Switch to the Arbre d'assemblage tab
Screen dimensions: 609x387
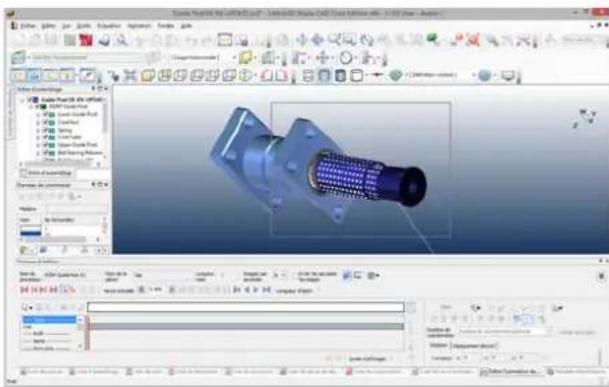point(47,173)
